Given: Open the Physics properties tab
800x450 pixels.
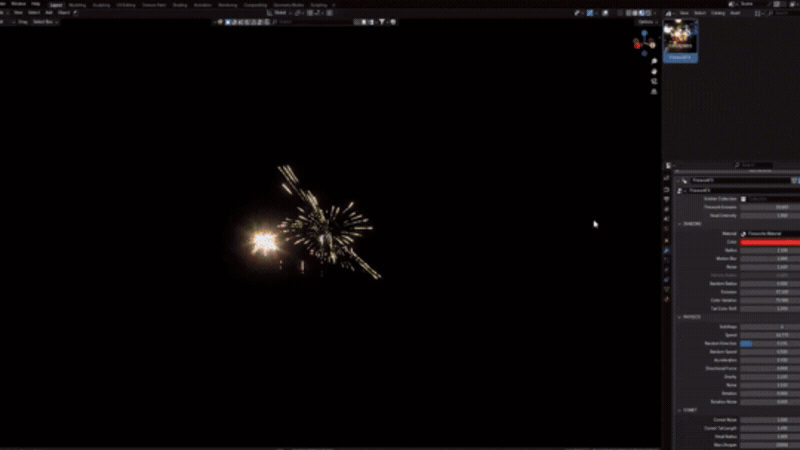Looking at the screenshot, I should 667,270.
